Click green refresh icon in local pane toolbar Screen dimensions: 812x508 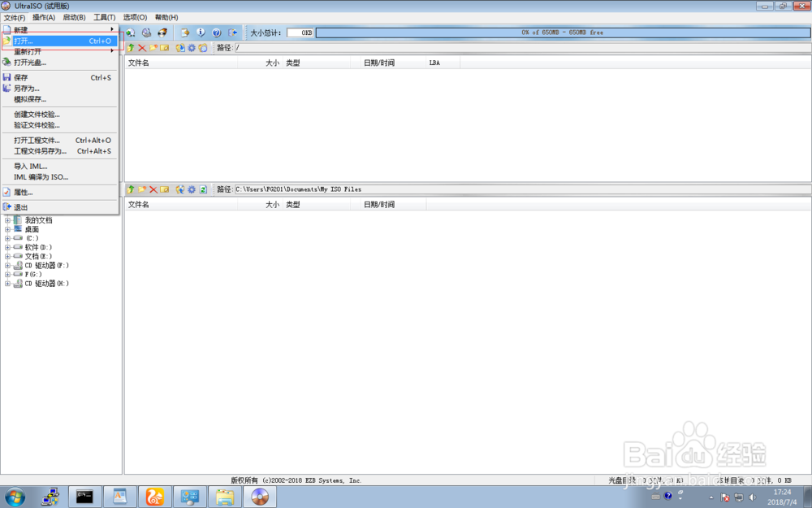pyautogui.click(x=203, y=189)
